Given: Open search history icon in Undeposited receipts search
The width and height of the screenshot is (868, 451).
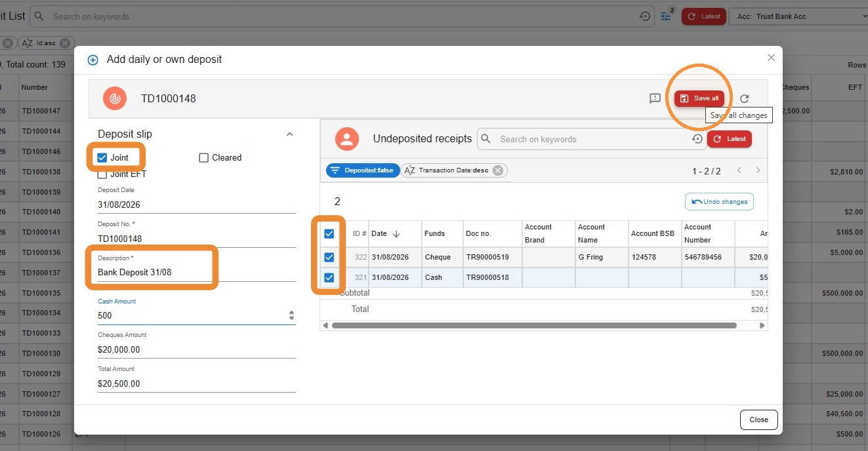Looking at the screenshot, I should 697,139.
